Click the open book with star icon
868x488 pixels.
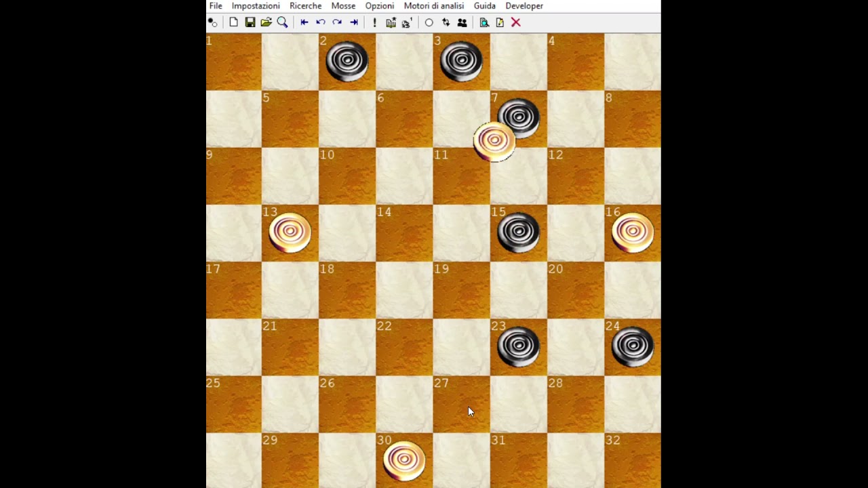tap(391, 22)
